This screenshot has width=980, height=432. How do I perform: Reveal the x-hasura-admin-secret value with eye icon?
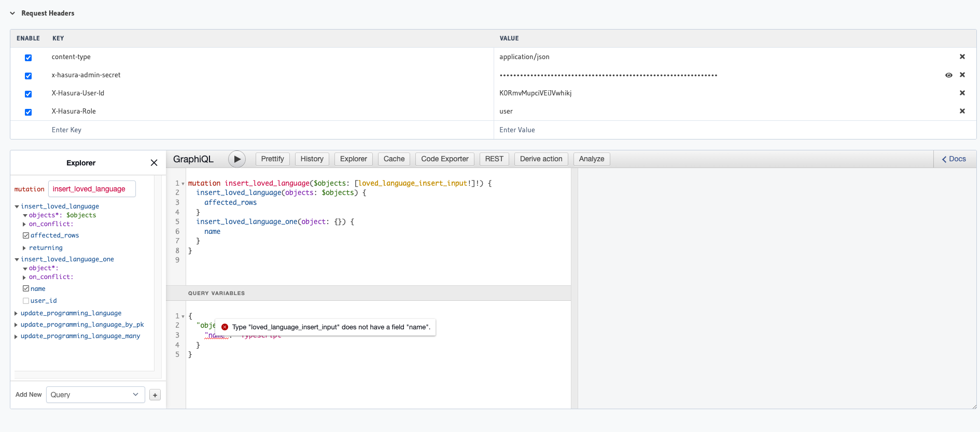(948, 75)
